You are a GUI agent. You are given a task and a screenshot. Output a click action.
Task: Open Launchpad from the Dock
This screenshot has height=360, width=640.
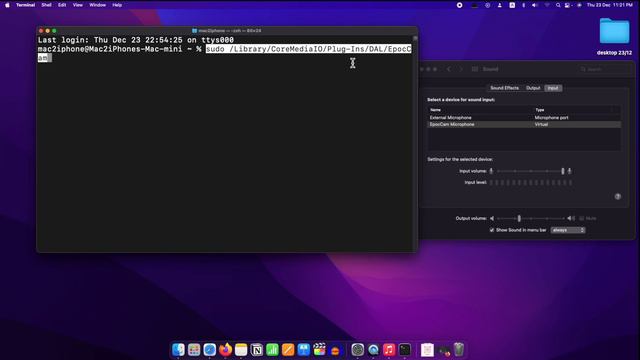click(194, 350)
